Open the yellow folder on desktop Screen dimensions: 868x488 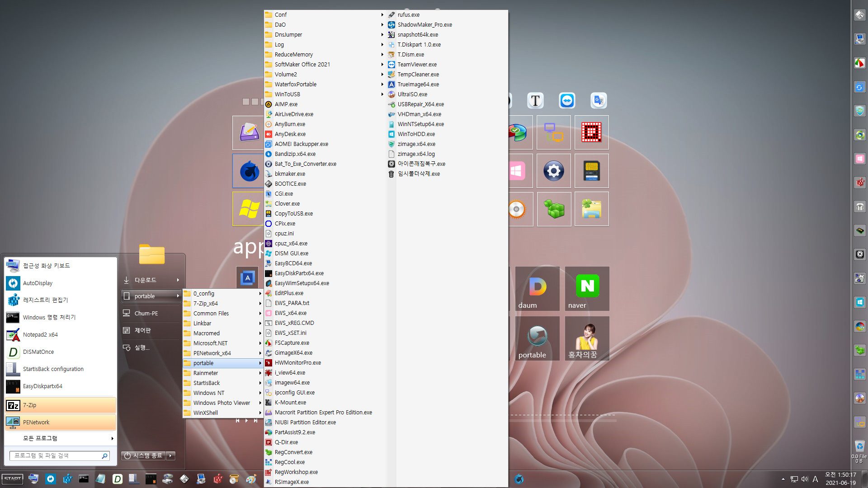[x=152, y=254]
